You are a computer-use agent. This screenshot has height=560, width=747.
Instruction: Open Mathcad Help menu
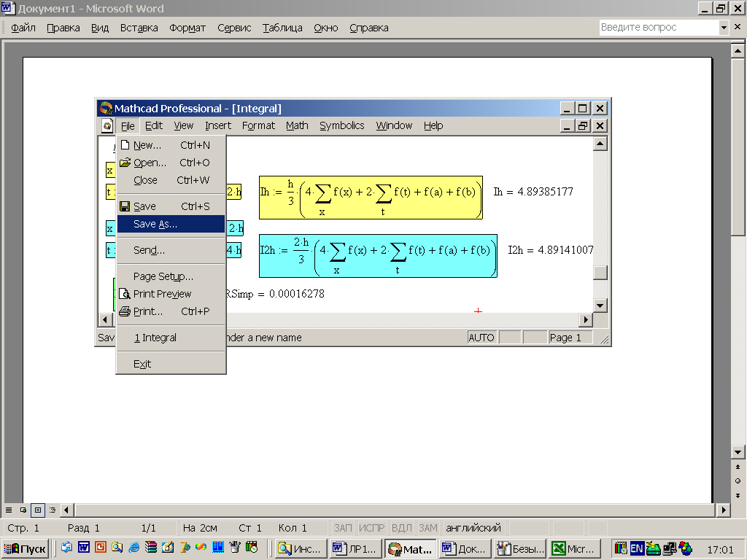(433, 125)
